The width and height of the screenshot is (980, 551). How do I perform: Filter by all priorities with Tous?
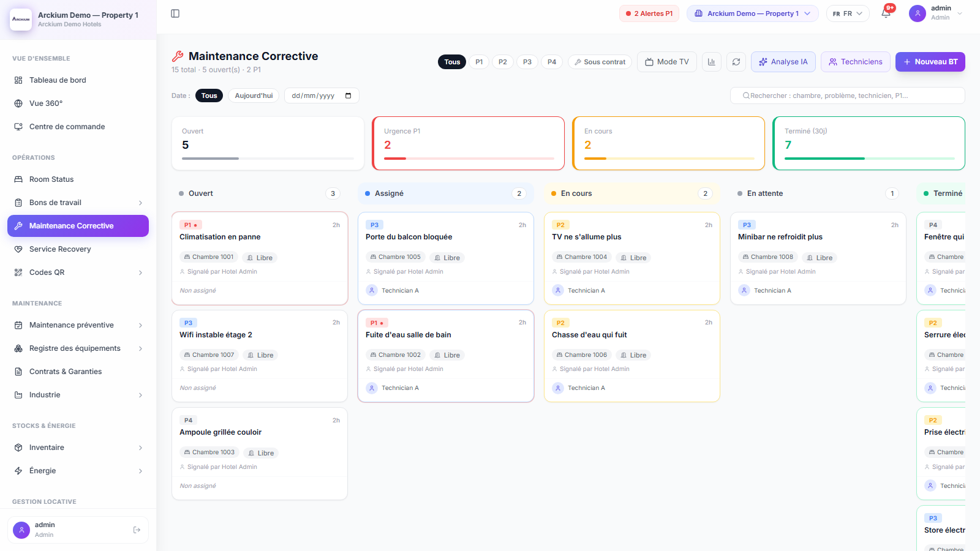452,62
